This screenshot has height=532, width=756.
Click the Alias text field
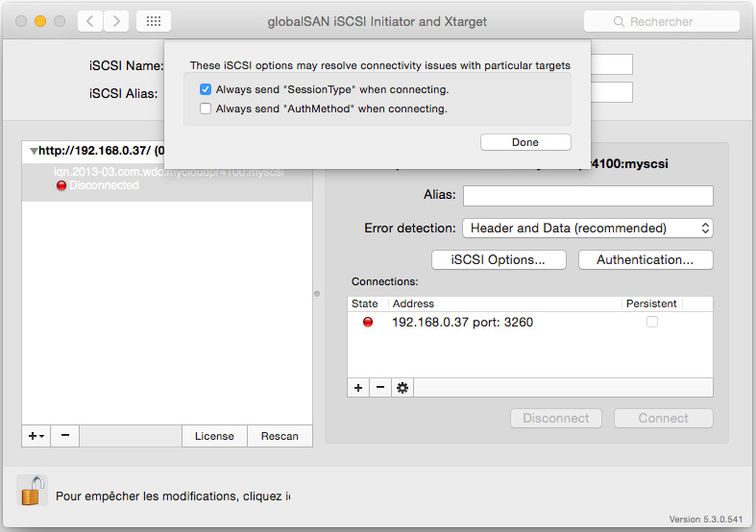(x=588, y=196)
